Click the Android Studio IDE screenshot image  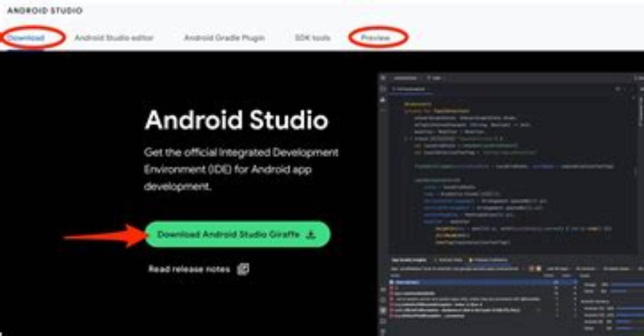coord(511,204)
